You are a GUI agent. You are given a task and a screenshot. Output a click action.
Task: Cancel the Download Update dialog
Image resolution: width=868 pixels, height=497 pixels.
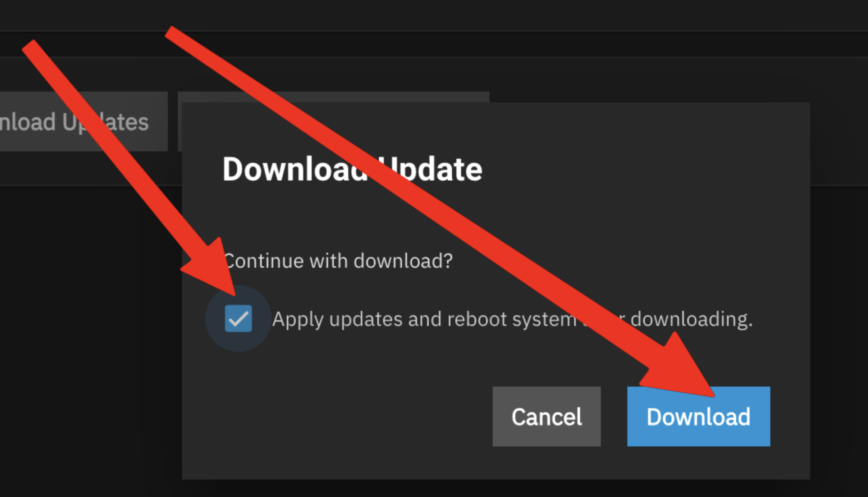coord(547,416)
